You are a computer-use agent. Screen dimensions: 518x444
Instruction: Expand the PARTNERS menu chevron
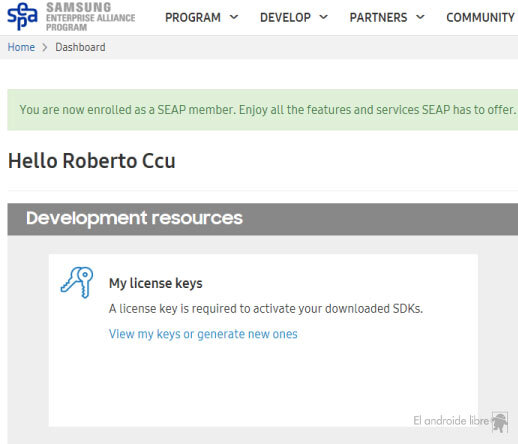420,17
